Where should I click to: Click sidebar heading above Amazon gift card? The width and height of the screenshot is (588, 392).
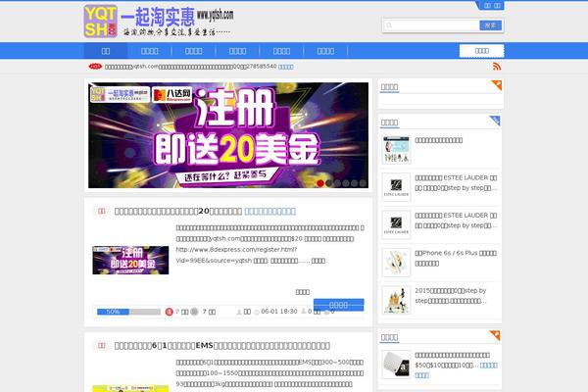[389, 337]
